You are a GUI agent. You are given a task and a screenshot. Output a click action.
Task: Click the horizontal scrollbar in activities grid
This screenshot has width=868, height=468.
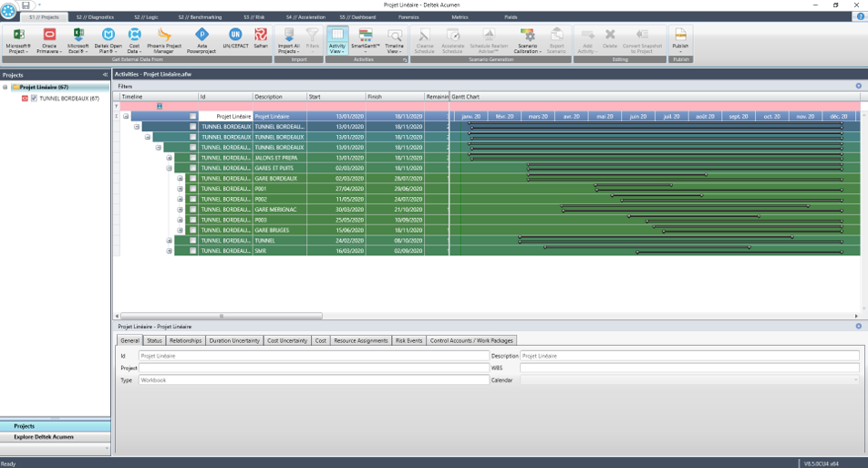point(222,316)
